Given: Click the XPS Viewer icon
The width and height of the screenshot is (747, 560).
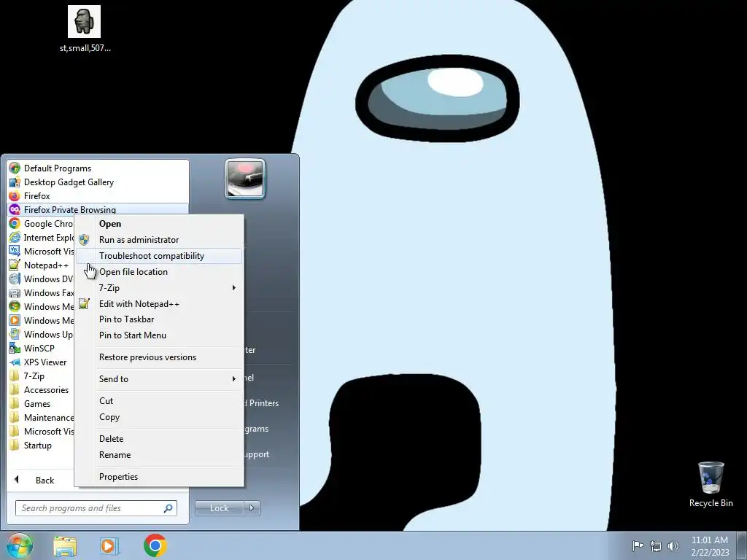Looking at the screenshot, I should (15, 362).
